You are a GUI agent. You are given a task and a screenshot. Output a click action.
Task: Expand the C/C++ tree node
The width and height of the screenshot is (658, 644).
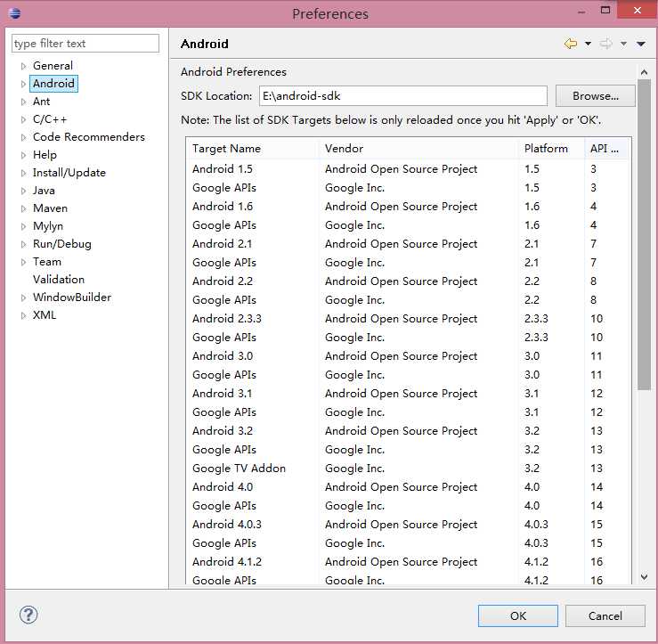click(23, 119)
